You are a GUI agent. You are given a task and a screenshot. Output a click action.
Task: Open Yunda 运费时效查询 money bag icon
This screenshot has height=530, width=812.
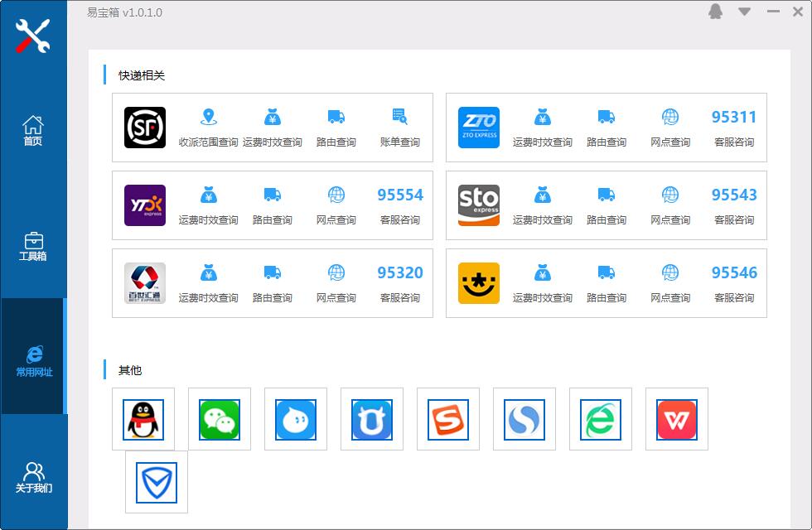[543, 272]
